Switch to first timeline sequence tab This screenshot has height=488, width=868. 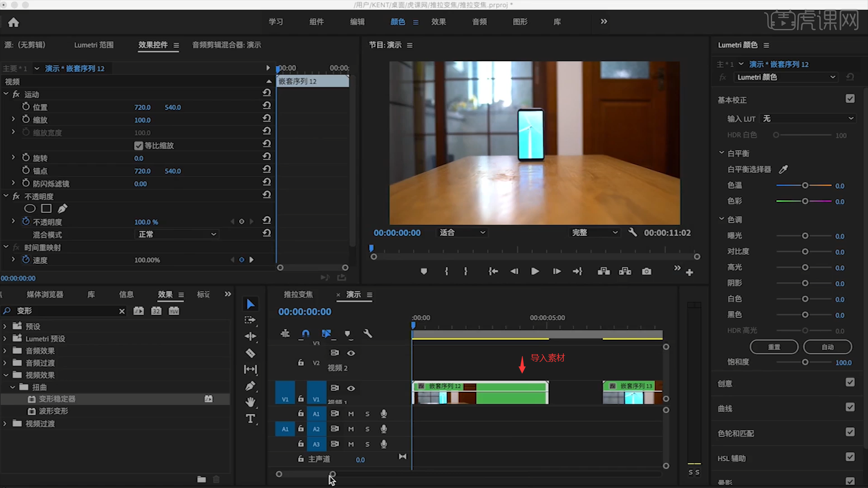point(298,295)
